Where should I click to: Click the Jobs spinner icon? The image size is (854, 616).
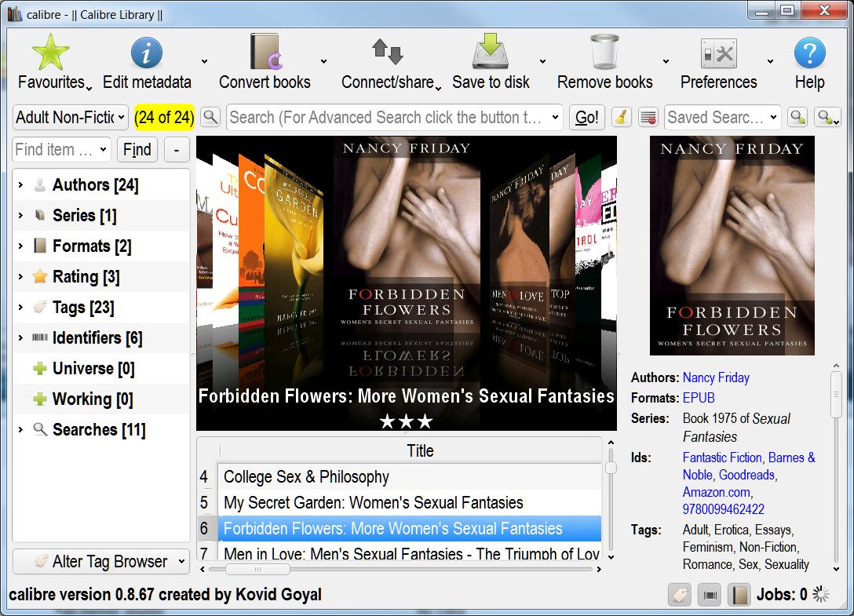pyautogui.click(x=821, y=594)
